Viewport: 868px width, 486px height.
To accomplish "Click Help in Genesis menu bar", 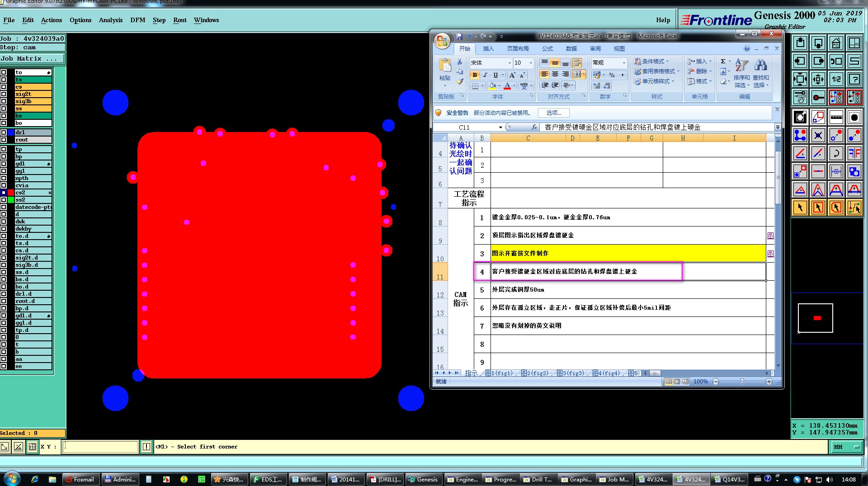I will pyautogui.click(x=663, y=20).
